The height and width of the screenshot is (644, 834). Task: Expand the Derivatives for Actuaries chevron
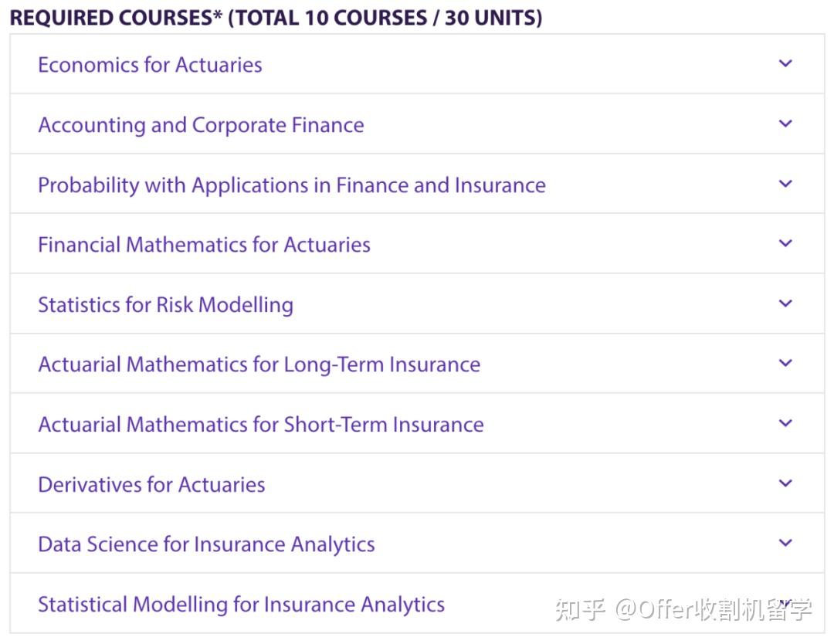click(785, 483)
